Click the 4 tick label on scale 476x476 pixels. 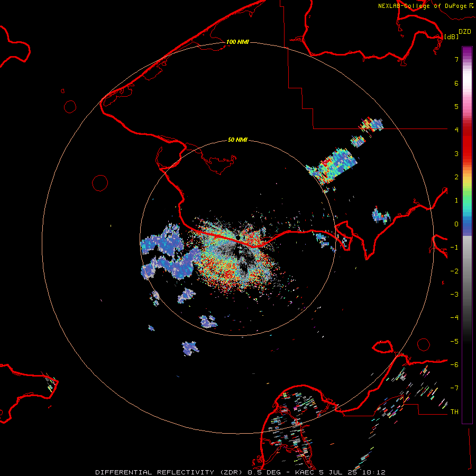(456, 130)
